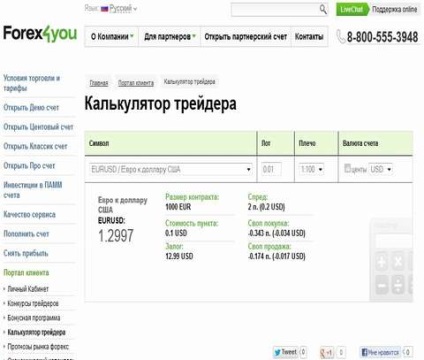Click the Калькулятор трейдера page heading
The height and width of the screenshot is (360, 424).
(161, 103)
